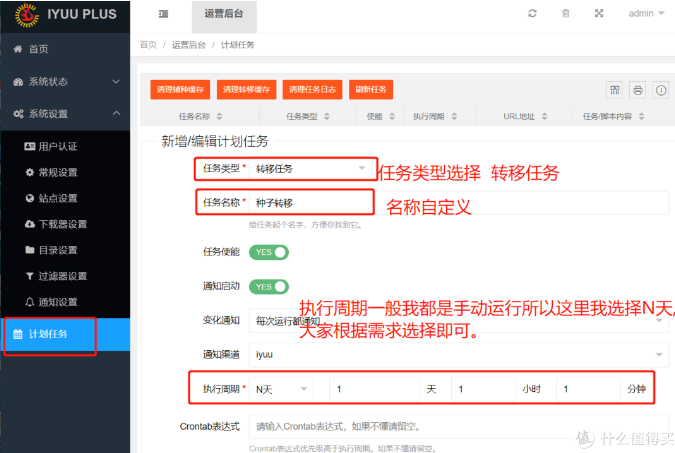The height and width of the screenshot is (453, 675).
Task: Click the gears icon beside 系统设置
Action: [x=18, y=114]
